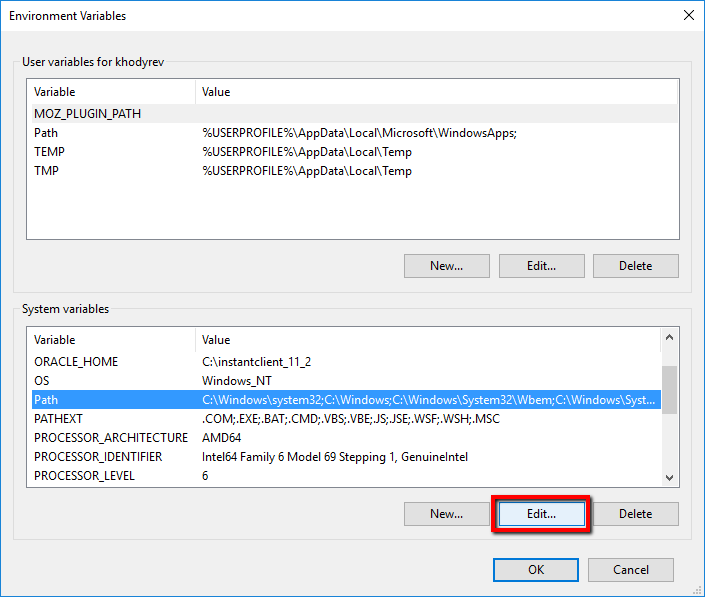
Task: Select the ORACLE_HOME system variable
Action: tap(76, 362)
